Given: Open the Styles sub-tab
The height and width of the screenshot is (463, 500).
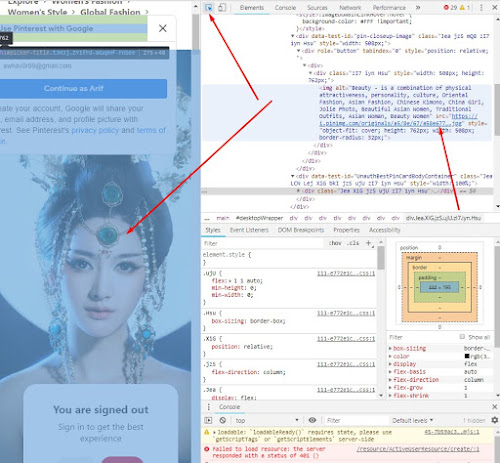Looking at the screenshot, I should click(x=213, y=230).
